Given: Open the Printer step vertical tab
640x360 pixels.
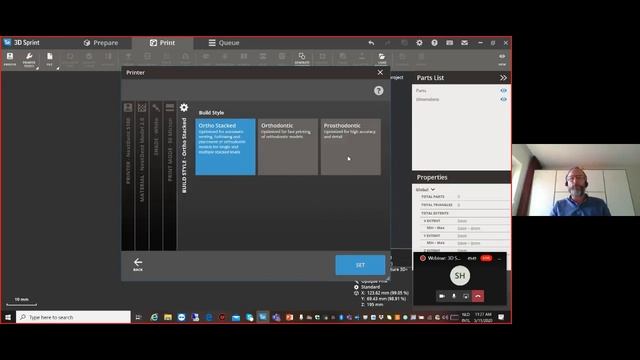Looking at the screenshot, I should click(x=128, y=176).
